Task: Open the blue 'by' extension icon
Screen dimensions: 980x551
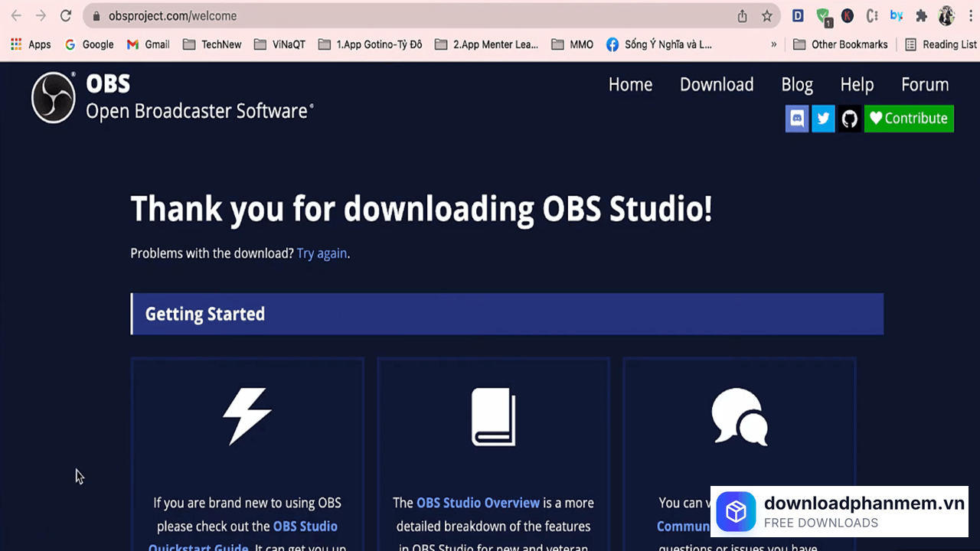Action: (897, 15)
